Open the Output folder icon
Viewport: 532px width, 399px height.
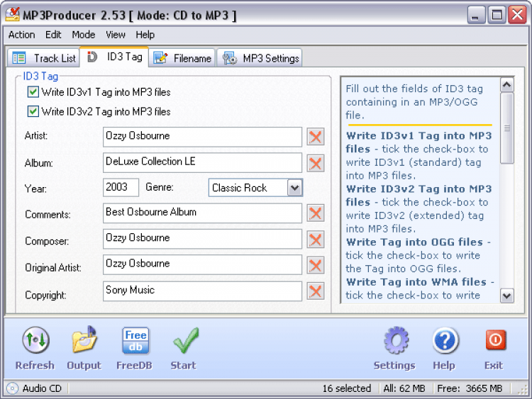[84, 340]
